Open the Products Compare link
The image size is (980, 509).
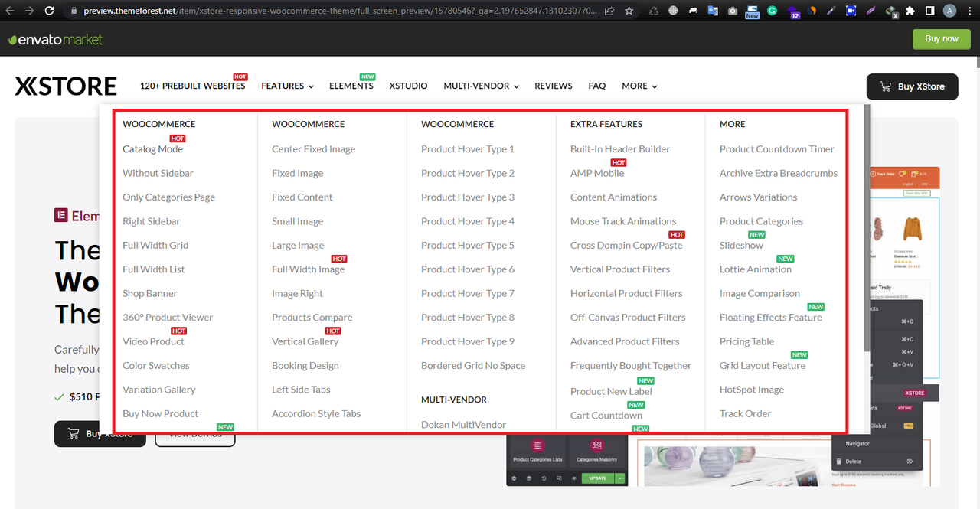(312, 318)
